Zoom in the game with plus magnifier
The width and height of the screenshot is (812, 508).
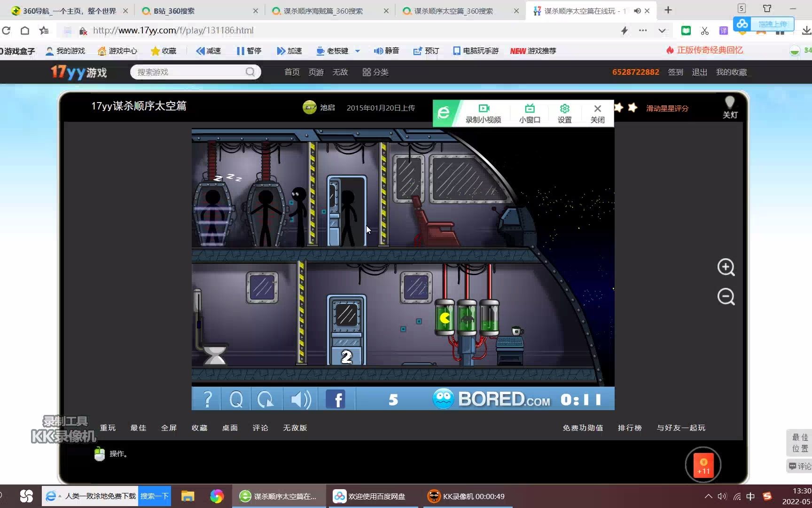(726, 267)
